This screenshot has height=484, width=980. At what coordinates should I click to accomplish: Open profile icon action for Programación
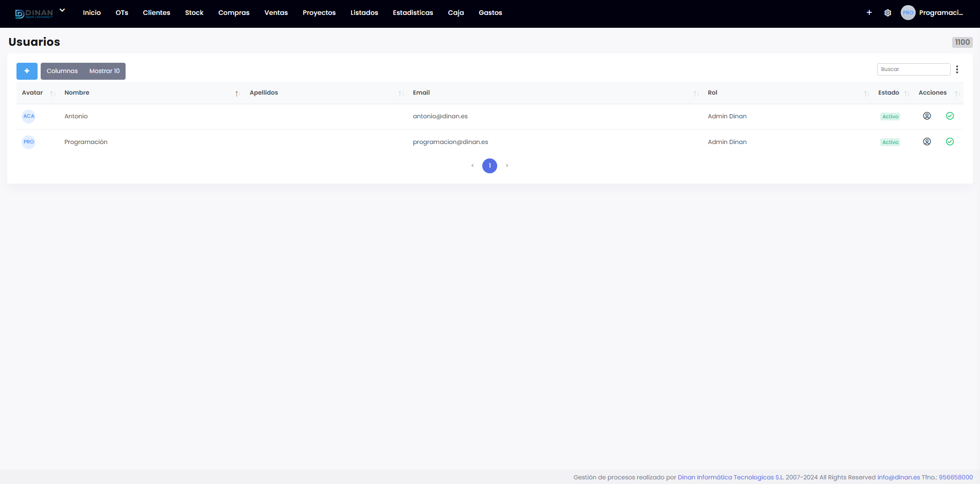[x=927, y=142]
